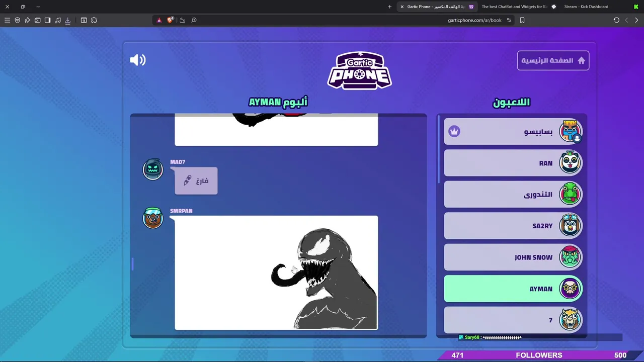Screen dimensions: 644x362
Task: Click RAN's panda avatar
Action: click(x=570, y=163)
